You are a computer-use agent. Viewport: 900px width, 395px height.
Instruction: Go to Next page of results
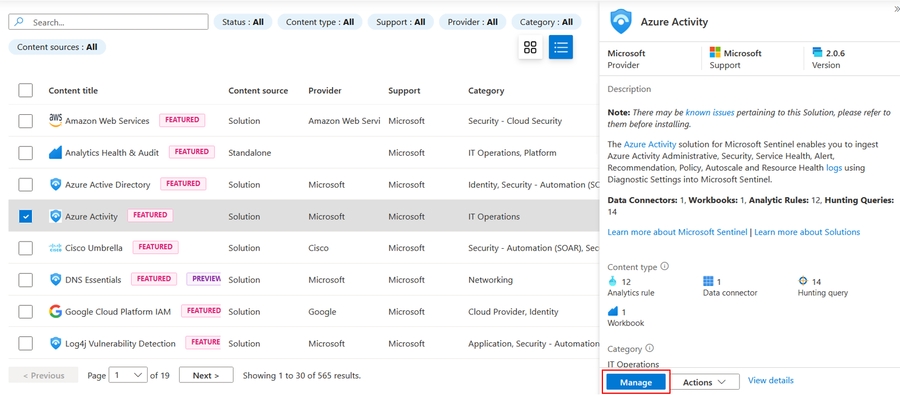[x=206, y=375]
